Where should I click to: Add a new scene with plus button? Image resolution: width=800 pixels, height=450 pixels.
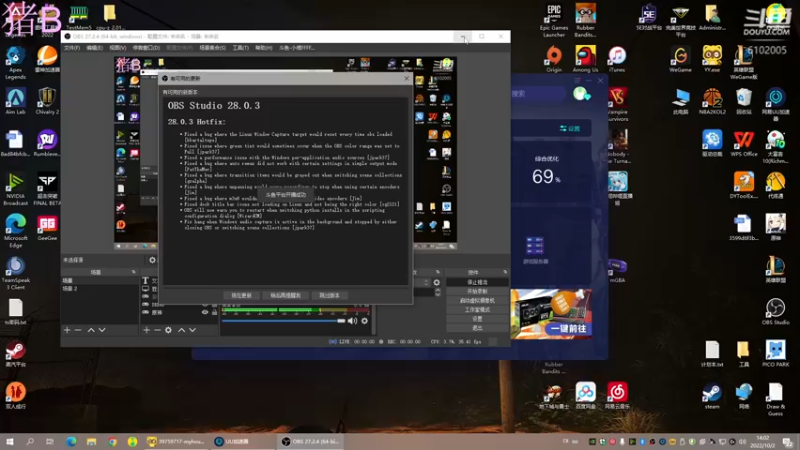[x=67, y=330]
